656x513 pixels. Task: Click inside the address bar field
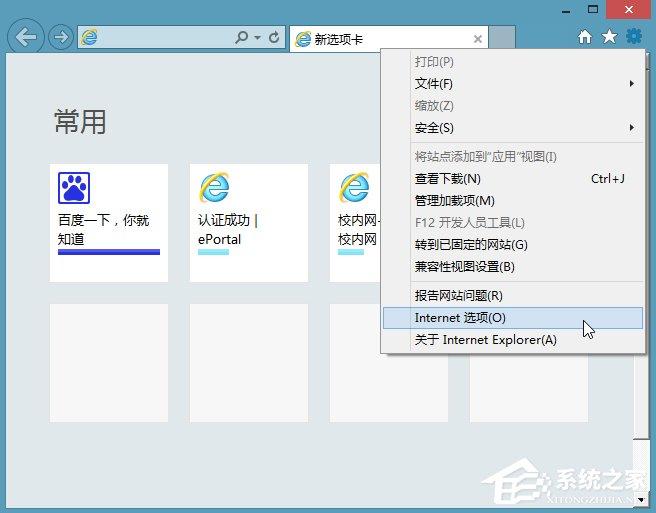(181, 37)
